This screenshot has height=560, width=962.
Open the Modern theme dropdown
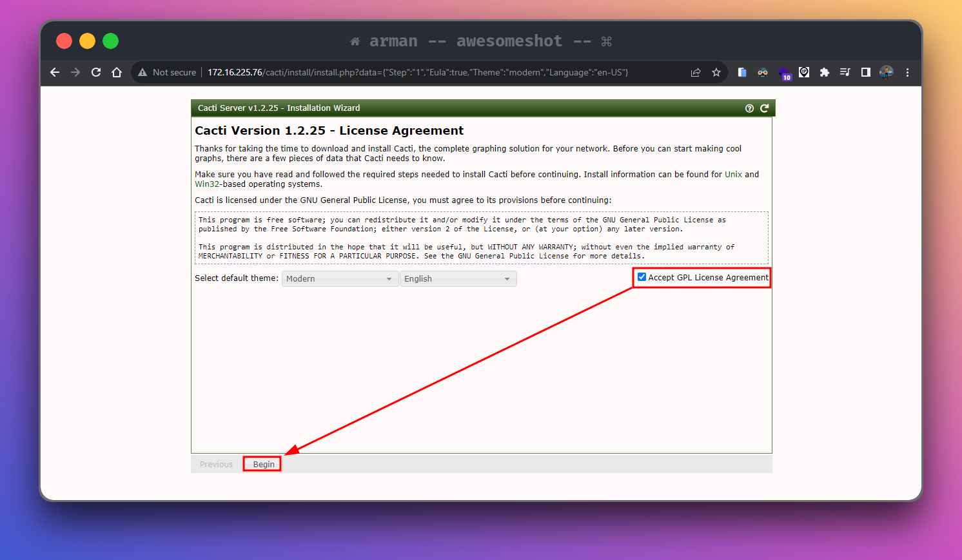tap(340, 278)
